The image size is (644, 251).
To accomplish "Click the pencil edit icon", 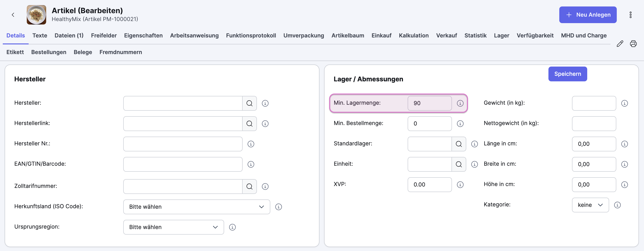I will pyautogui.click(x=620, y=44).
